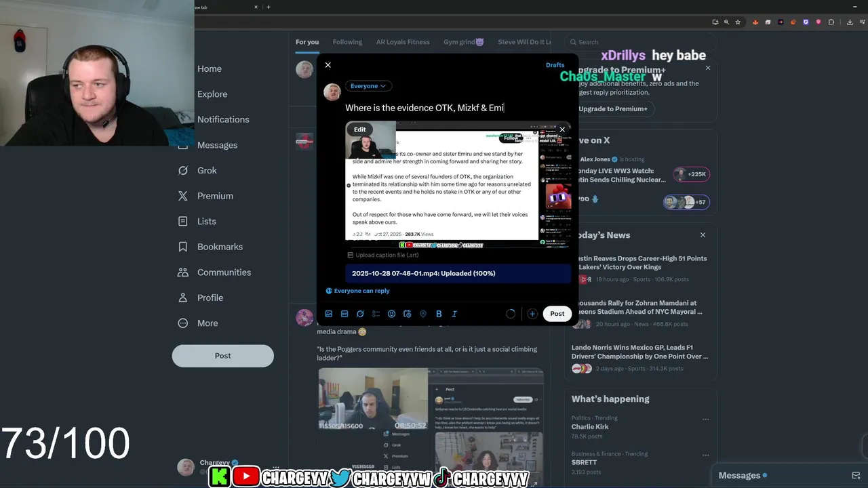
Task: Switch to the Gym grind tab
Action: (x=464, y=42)
